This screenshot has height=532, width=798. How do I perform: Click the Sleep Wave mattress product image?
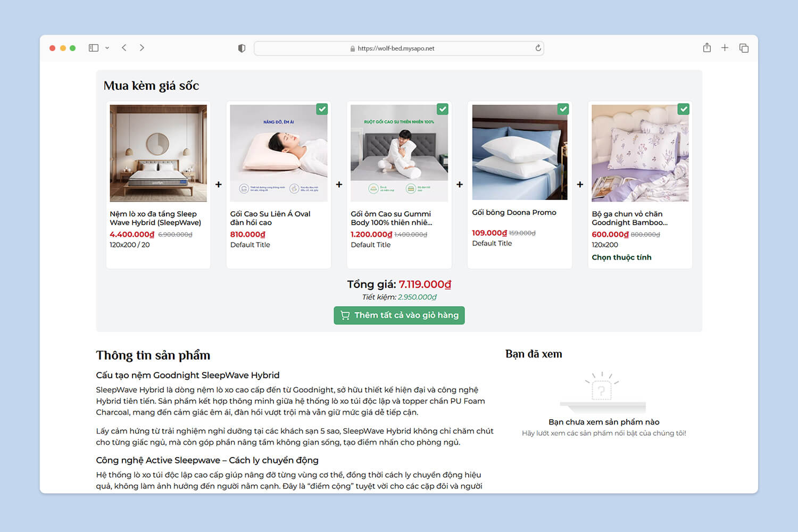tap(158, 153)
